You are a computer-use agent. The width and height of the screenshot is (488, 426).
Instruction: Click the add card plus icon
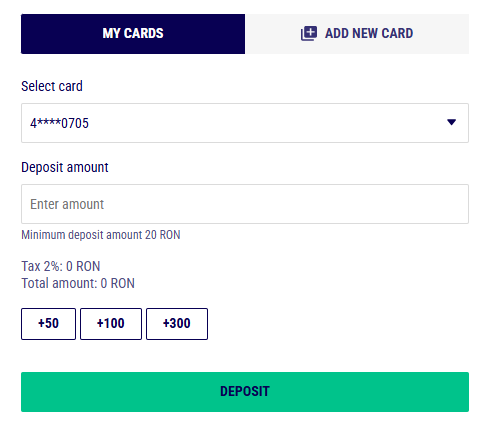(x=309, y=34)
